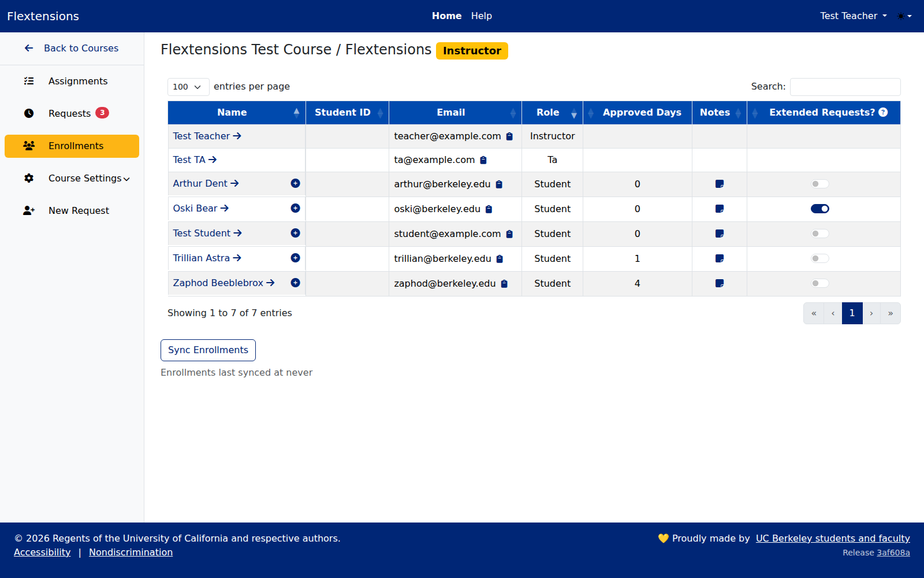Open Test Teacher user menu
This screenshot has height=578, width=924.
tap(853, 16)
